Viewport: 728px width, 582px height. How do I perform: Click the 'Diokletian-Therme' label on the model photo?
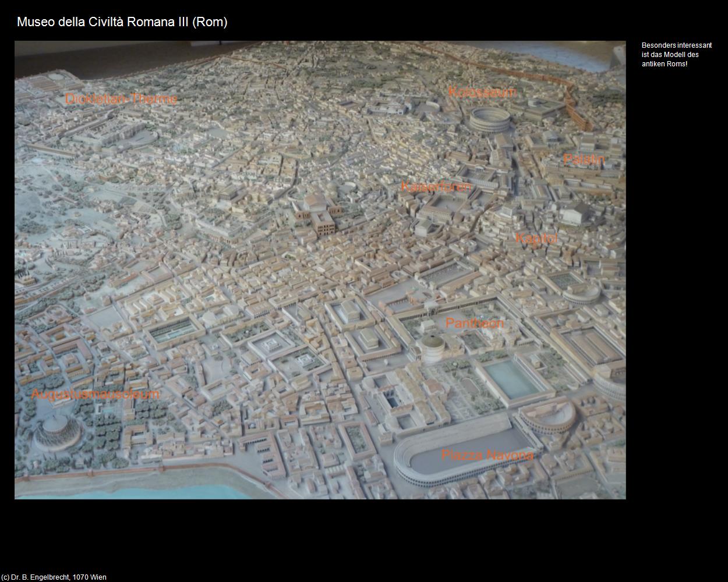(x=121, y=99)
